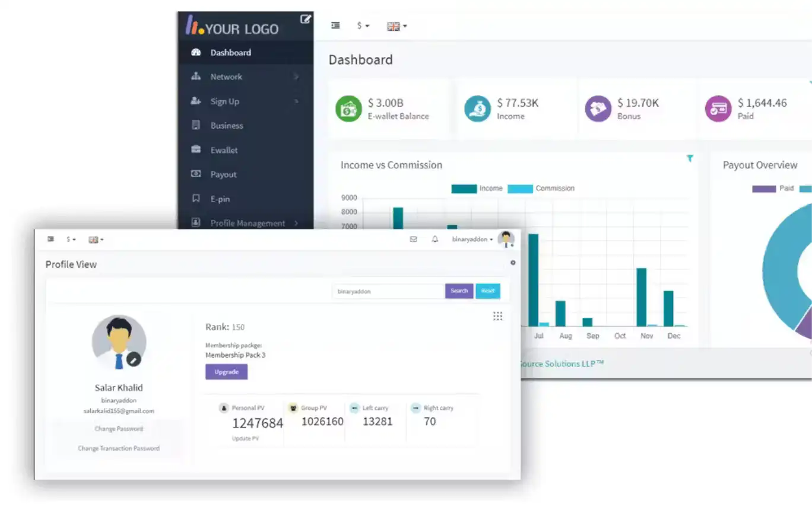Image resolution: width=812 pixels, height=510 pixels.
Task: Open the language flag dropdown in Profile View
Action: click(96, 240)
